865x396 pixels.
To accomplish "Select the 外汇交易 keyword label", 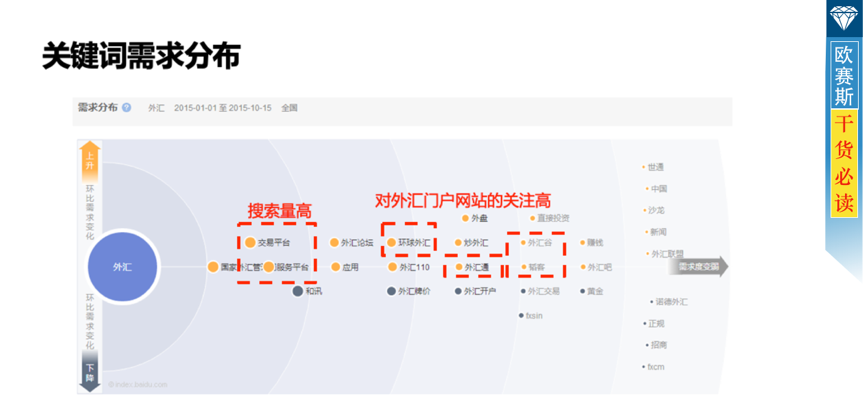I will [543, 291].
